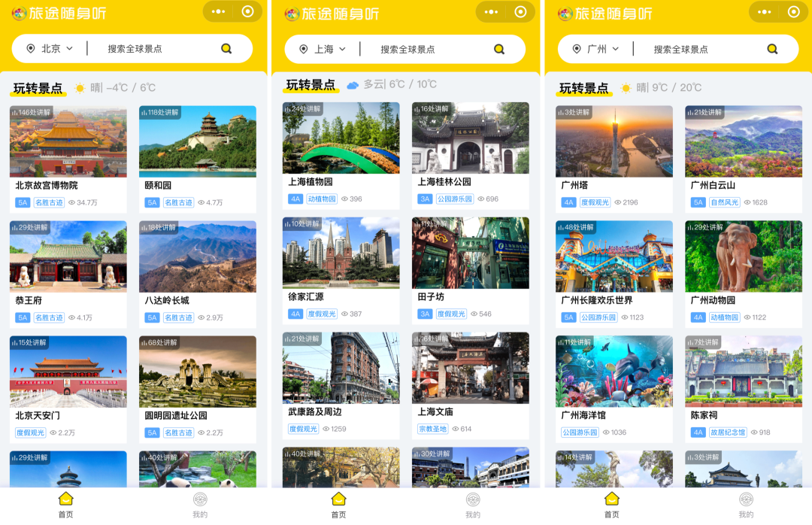The width and height of the screenshot is (812, 525).
Task: Click the 146处讲解 badge on 北京故宫博物院
Action: click(x=31, y=112)
